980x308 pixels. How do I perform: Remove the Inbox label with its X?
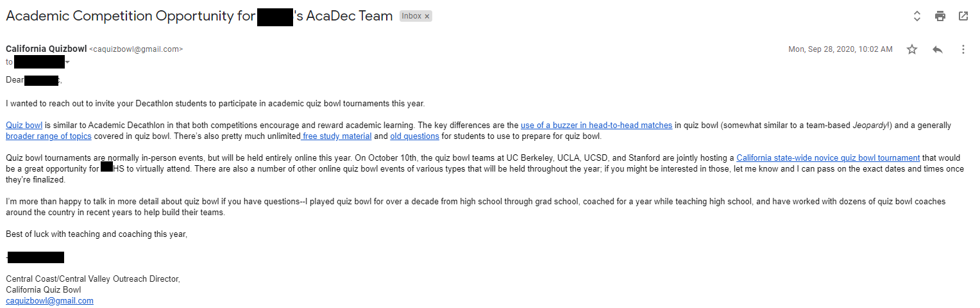click(427, 16)
